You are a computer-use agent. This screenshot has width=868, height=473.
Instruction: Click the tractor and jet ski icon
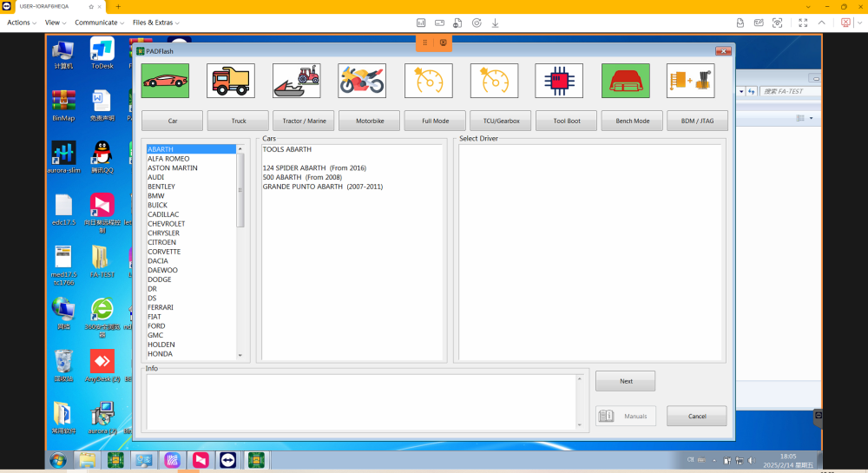click(297, 81)
